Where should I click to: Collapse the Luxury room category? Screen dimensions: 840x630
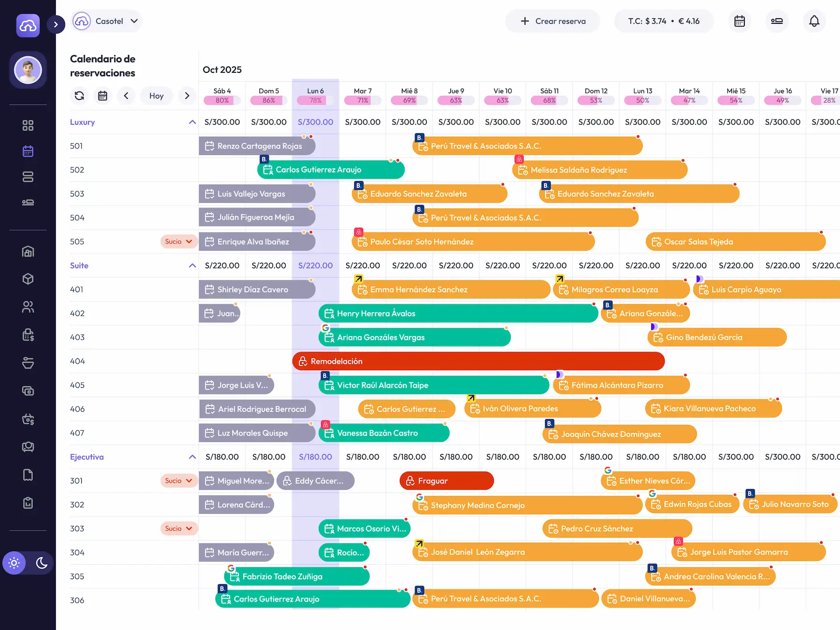coord(192,122)
